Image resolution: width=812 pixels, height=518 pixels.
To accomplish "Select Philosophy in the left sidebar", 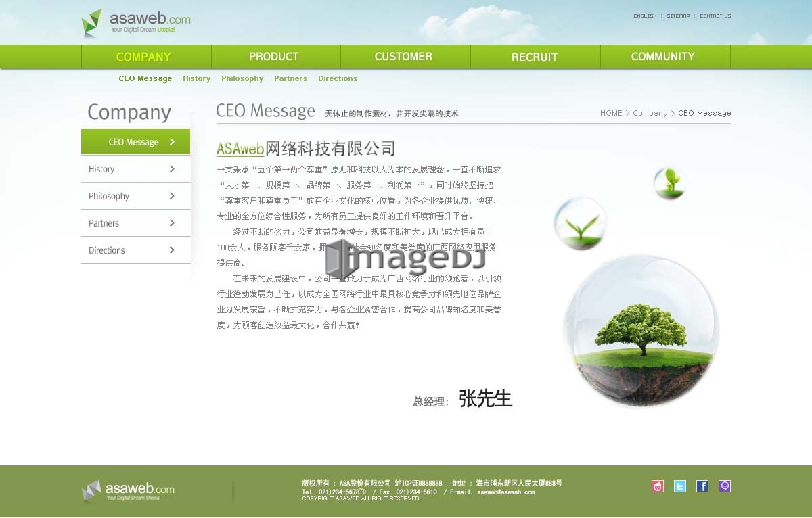I will point(135,196).
